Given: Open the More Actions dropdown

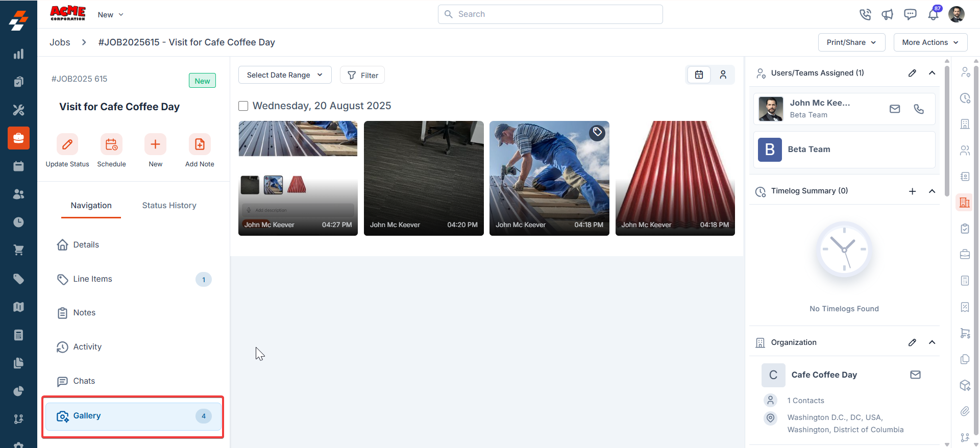Looking at the screenshot, I should tap(930, 42).
